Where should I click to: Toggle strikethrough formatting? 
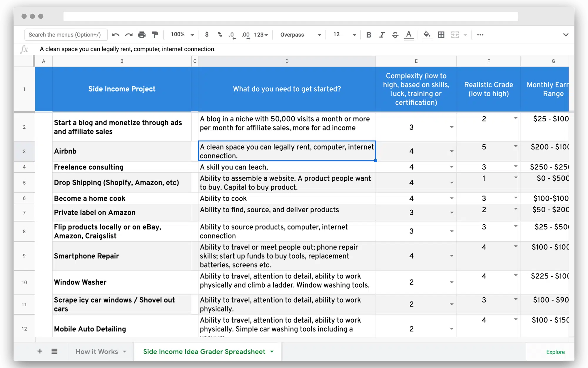pos(395,35)
